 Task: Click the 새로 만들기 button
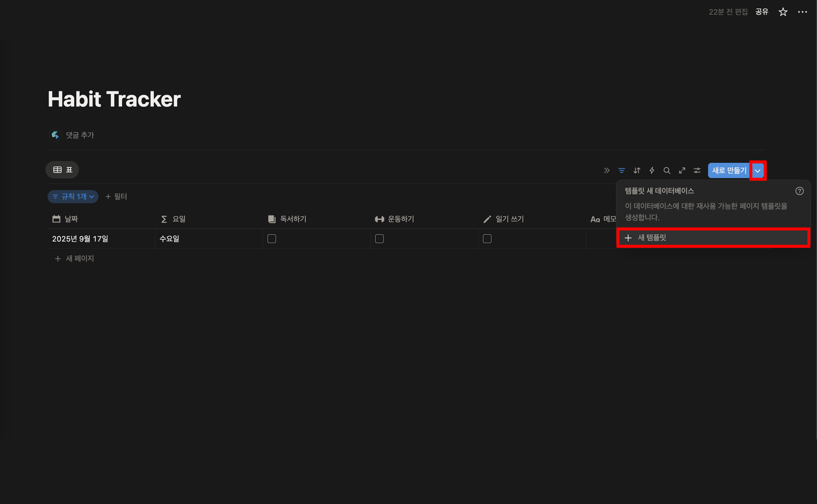729,171
